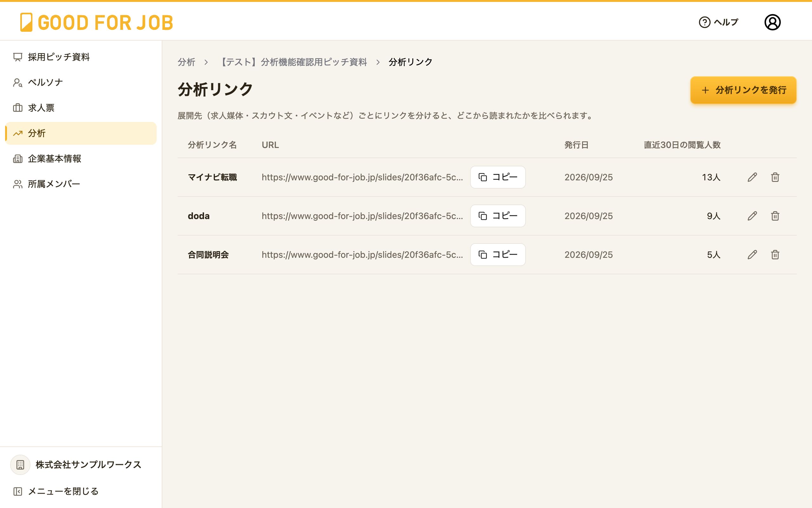This screenshot has width=812, height=508.
Task: Click the GOOD FOR JOB logo
Action: point(97,22)
